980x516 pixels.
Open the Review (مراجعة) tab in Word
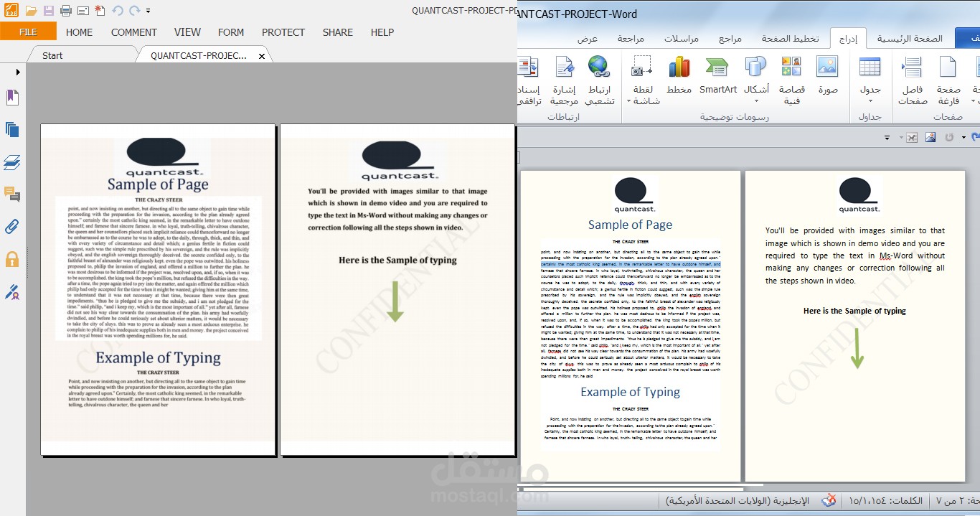coord(631,39)
